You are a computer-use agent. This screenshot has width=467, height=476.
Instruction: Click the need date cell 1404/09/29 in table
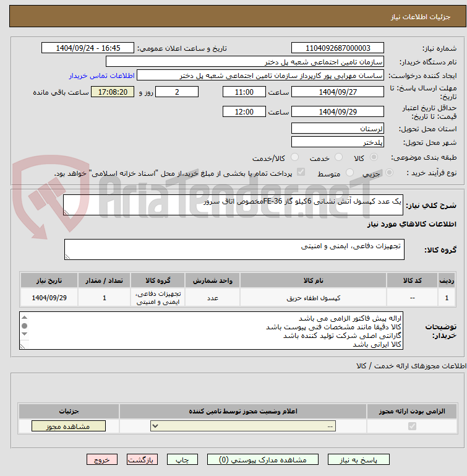pos(49,298)
